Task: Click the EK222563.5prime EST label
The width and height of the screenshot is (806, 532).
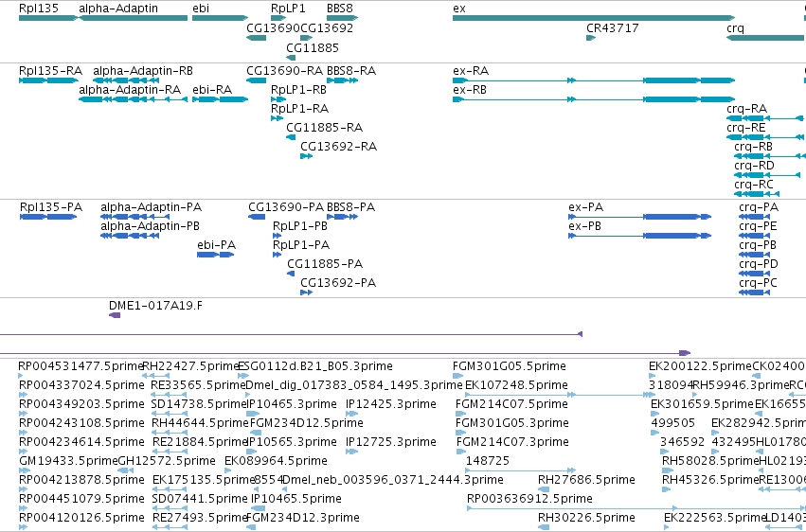Action: point(715,518)
